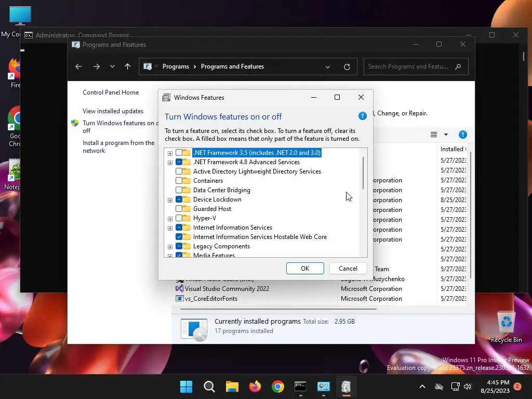The width and height of the screenshot is (532, 399).
Task: Expand the Device Lockdown tree node
Action: point(170,200)
